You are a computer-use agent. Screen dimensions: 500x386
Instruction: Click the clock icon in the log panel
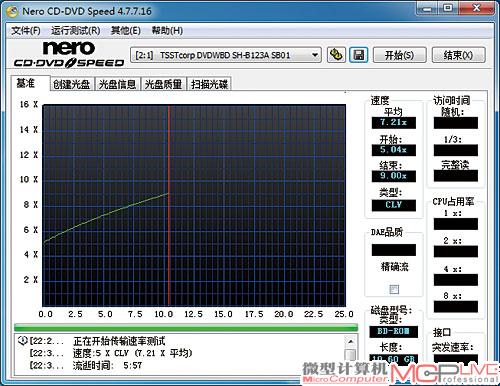22,341
